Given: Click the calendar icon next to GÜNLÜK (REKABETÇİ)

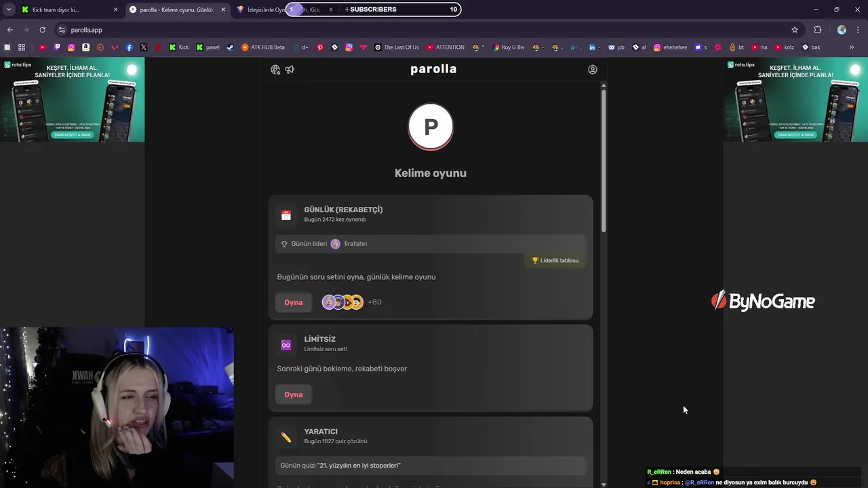Looking at the screenshot, I should 286,216.
